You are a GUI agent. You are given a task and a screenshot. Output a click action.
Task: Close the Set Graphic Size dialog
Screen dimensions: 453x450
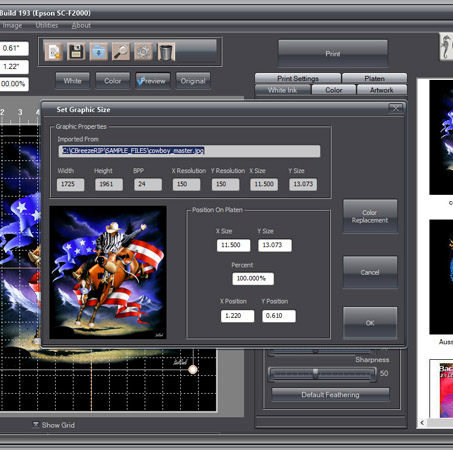396,108
